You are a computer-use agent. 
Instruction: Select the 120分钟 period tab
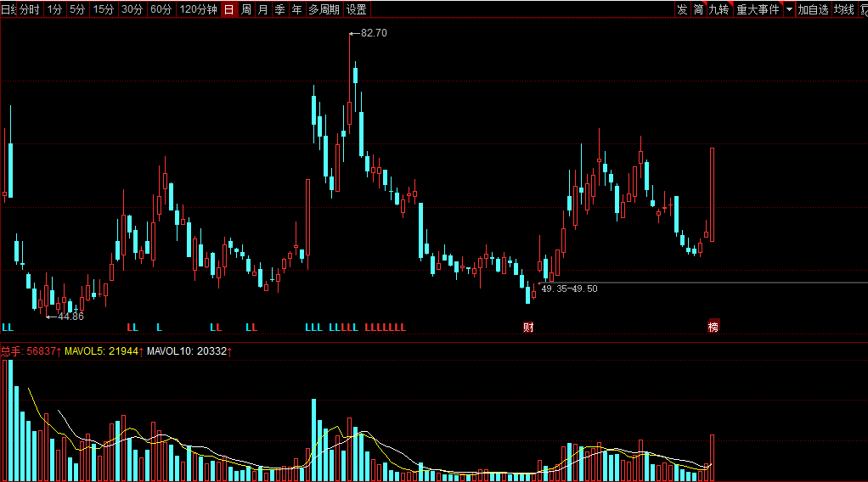tap(198, 9)
